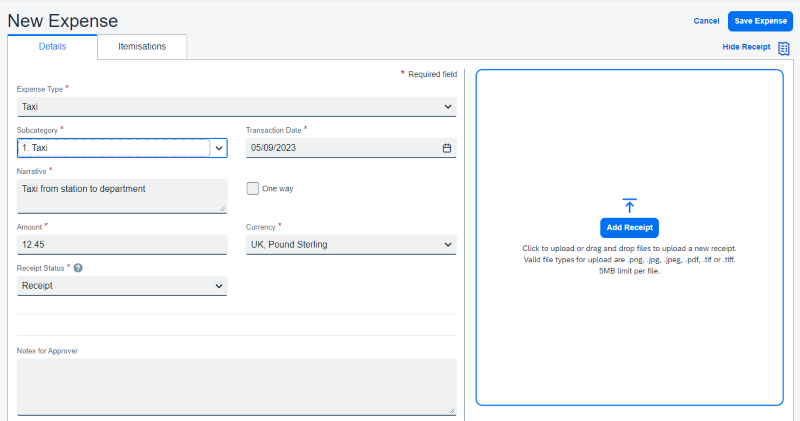
Task: Click the Hide Receipt link
Action: tap(746, 47)
